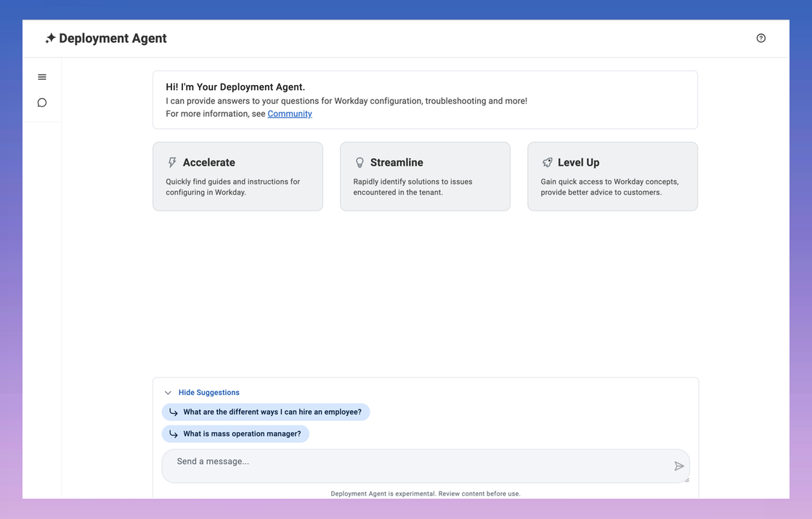Click the send message arrow icon

pos(679,466)
